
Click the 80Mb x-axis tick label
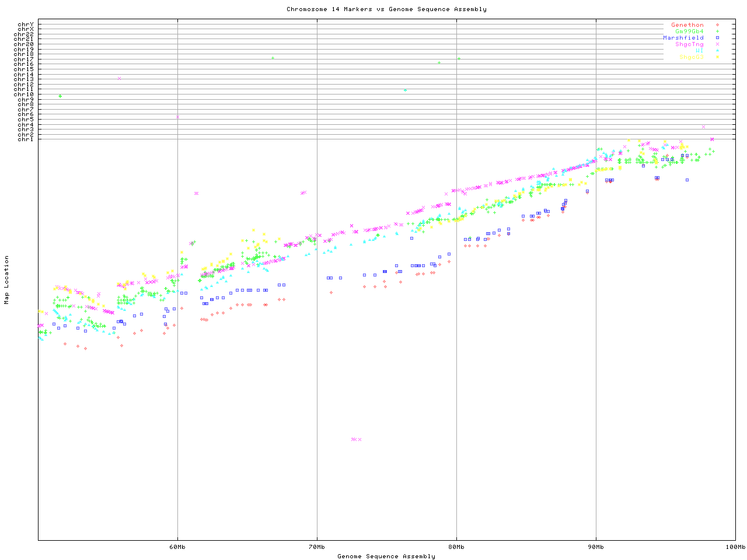[456, 547]
